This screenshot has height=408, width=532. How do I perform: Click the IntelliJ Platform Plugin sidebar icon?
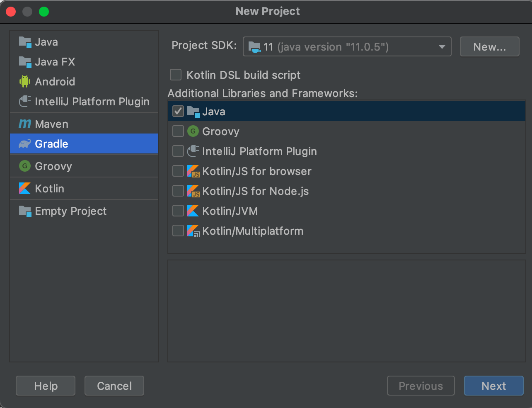(x=25, y=101)
